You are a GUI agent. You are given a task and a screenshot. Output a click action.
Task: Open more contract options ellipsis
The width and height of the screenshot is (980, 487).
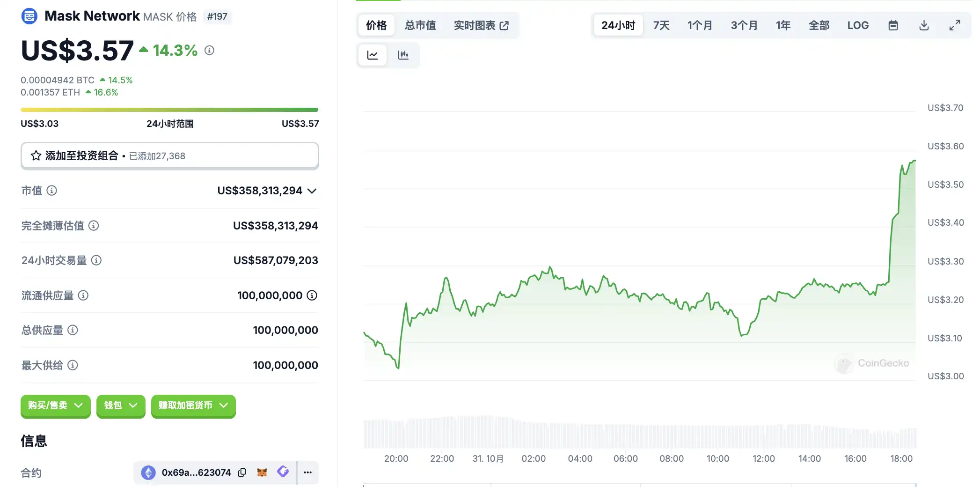pos(307,472)
